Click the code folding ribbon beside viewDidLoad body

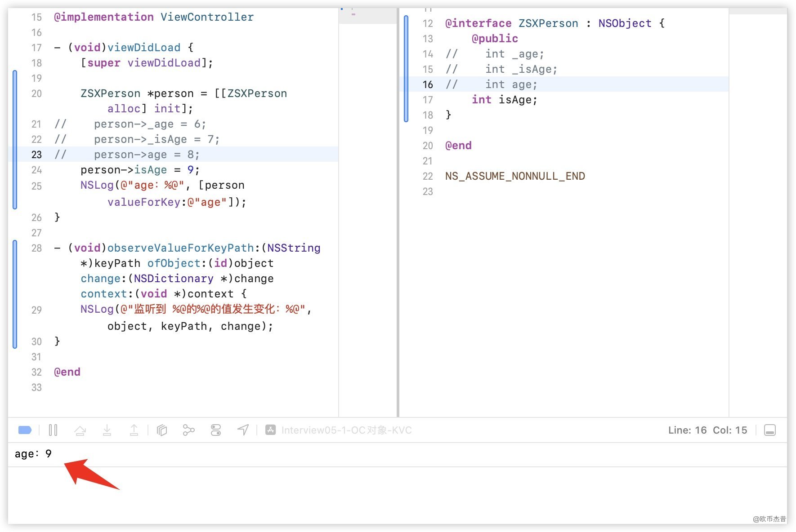15,139
